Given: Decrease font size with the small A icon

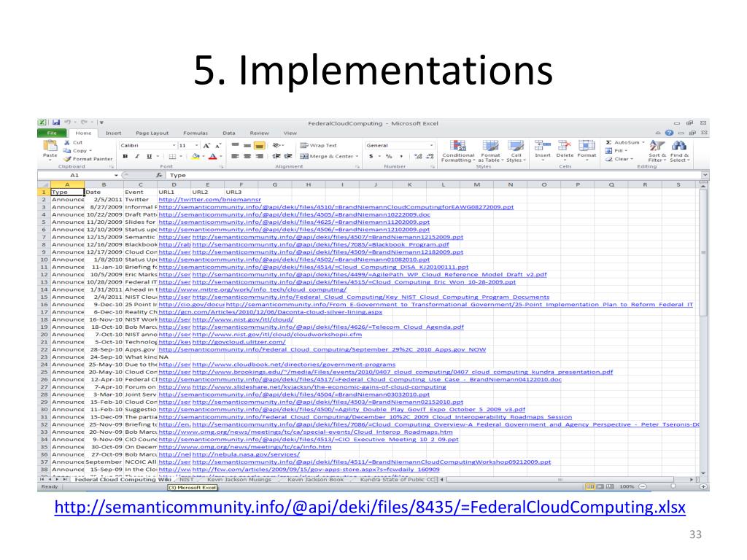Looking at the screenshot, I should point(218,146).
